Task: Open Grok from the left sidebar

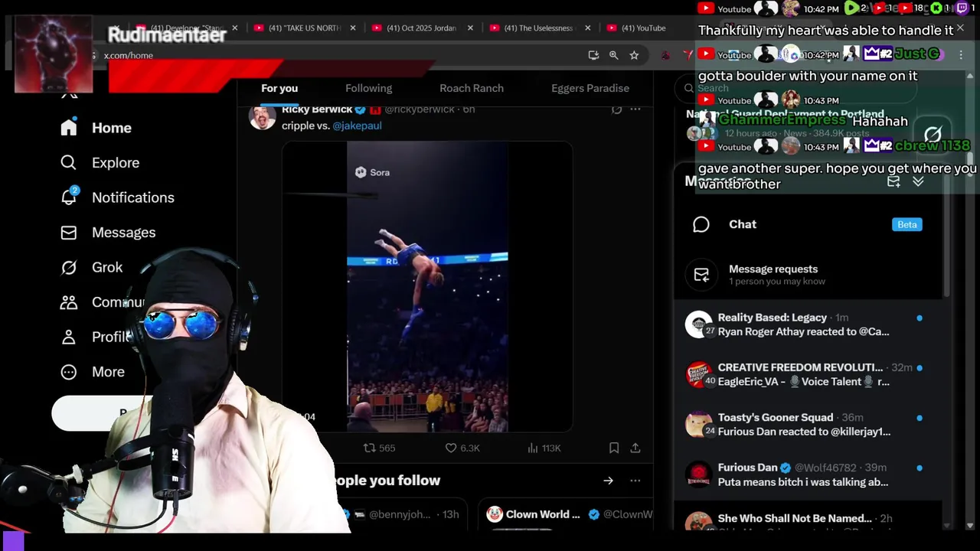Action: 91,267
